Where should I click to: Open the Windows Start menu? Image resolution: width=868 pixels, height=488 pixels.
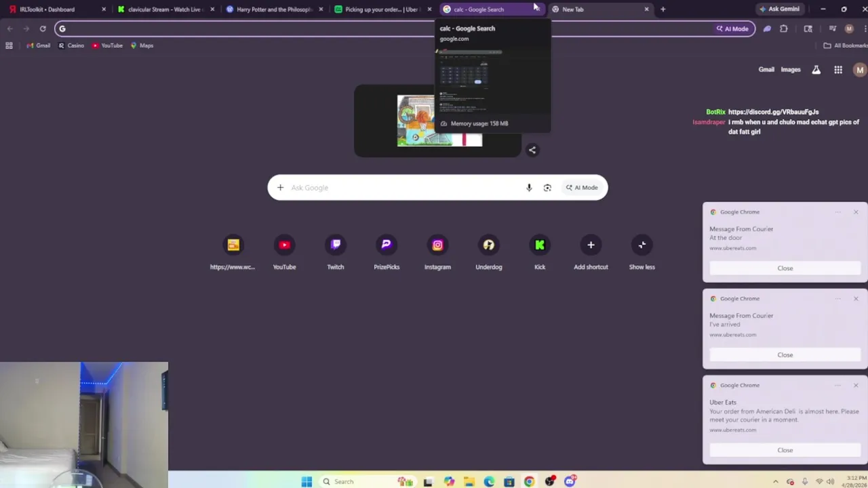tap(307, 481)
